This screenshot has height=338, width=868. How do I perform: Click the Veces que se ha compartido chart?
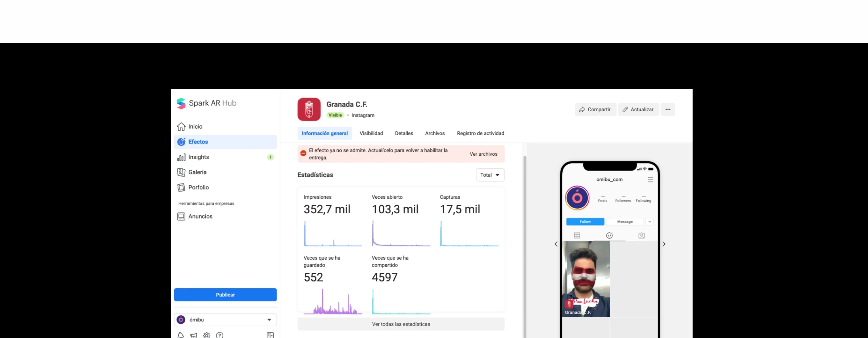point(401,302)
